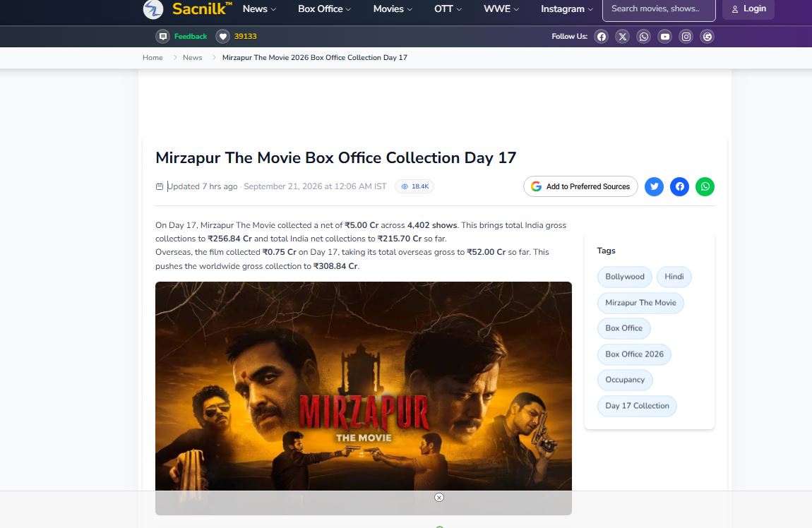Expand the WWE dropdown menu

[501, 8]
